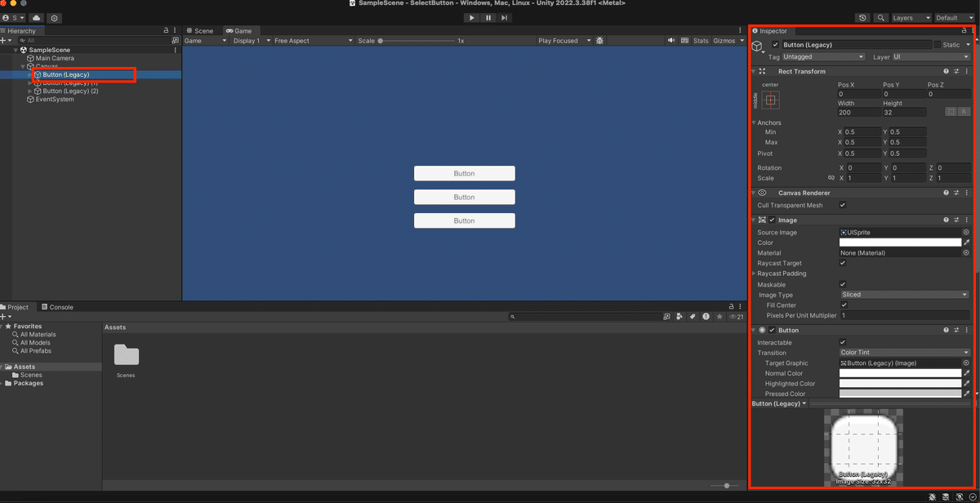
Task: Click the Step Frame icon next to Pause
Action: click(x=504, y=17)
